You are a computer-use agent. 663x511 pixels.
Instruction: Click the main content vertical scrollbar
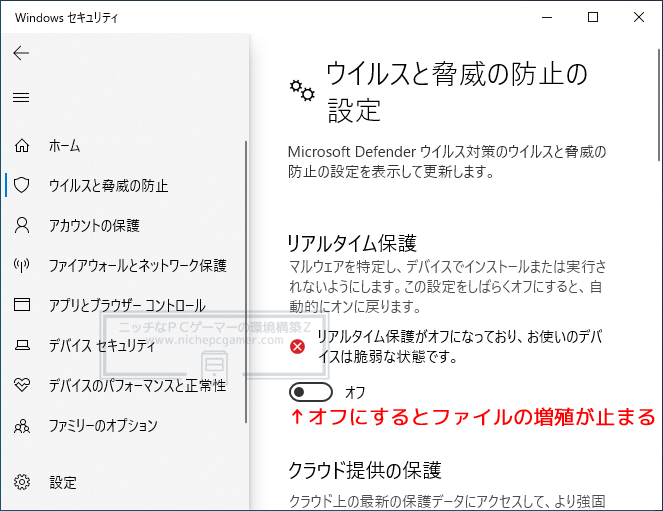tap(659, 105)
